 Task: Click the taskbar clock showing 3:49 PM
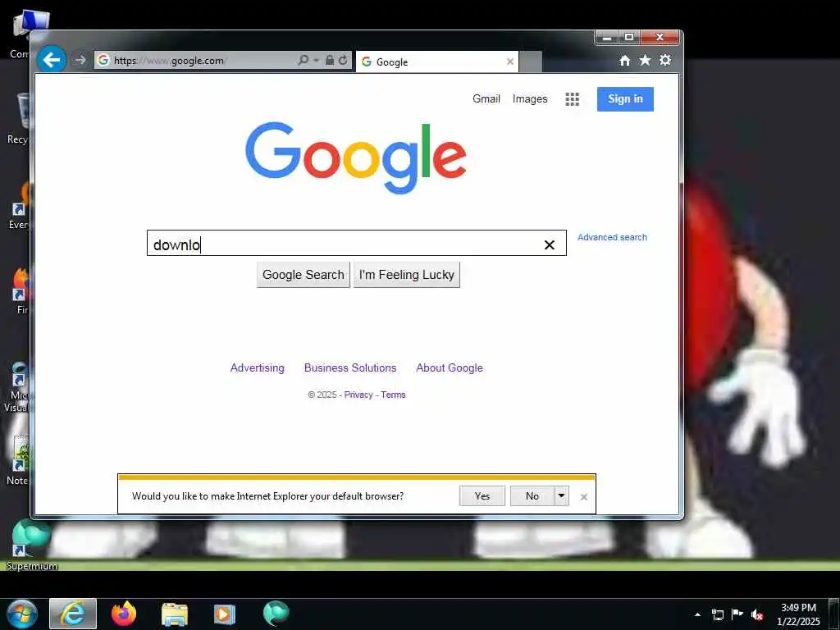tap(798, 614)
